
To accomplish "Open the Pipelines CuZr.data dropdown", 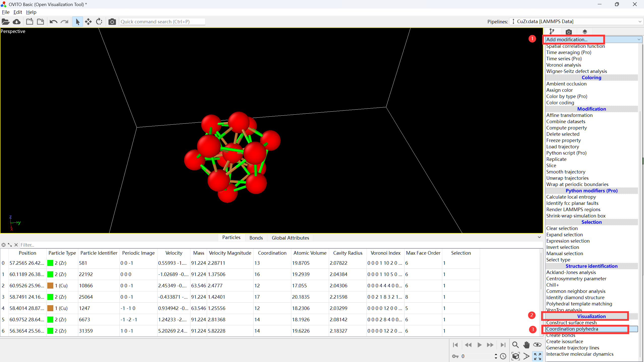I will point(576,22).
